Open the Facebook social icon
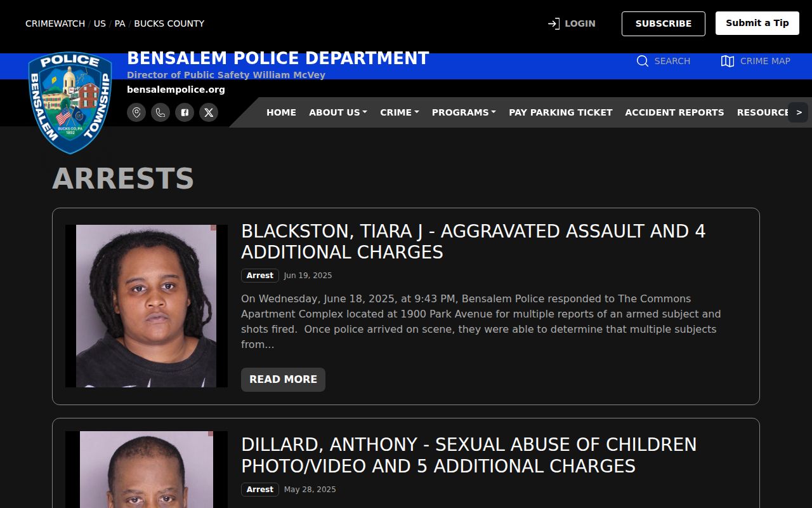 click(185, 112)
